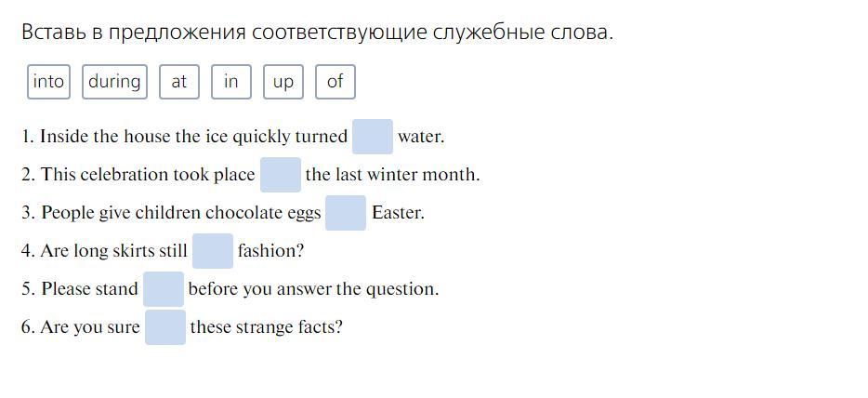Pick the "during" word chip

pos(114,82)
